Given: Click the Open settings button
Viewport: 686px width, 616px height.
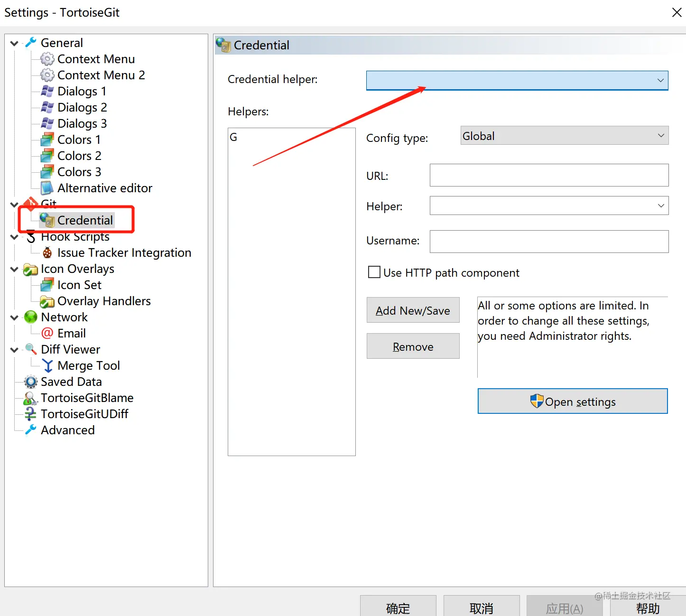Looking at the screenshot, I should (573, 401).
